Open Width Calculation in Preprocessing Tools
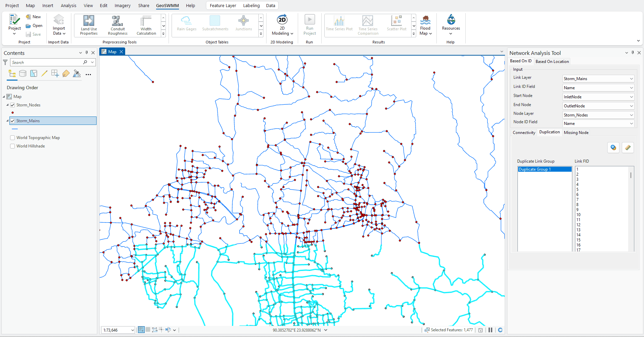Image resolution: width=644 pixels, height=337 pixels. point(146,25)
